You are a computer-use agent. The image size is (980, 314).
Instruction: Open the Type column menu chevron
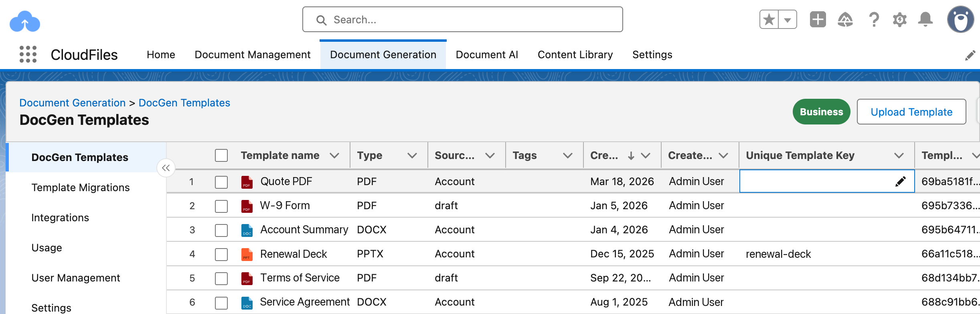point(412,155)
